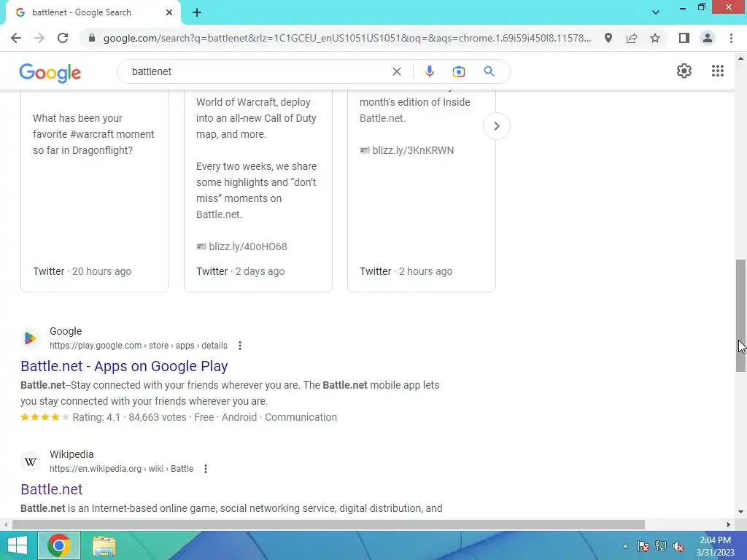Share this page using share icon

point(632,38)
